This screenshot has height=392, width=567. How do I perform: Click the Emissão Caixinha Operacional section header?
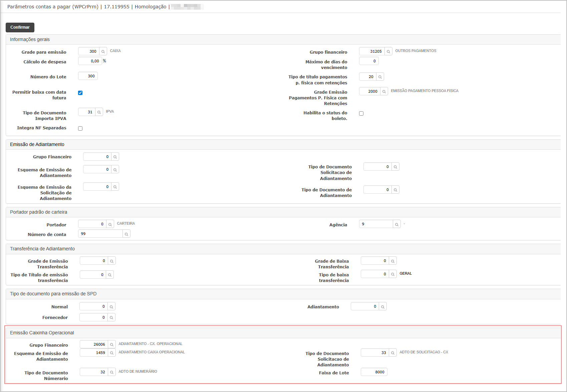coord(42,333)
